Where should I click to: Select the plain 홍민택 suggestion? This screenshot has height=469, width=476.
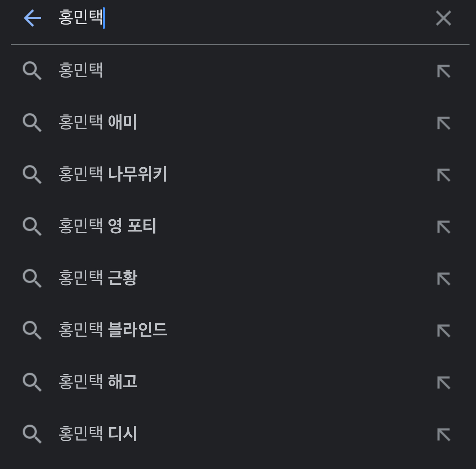click(x=81, y=70)
